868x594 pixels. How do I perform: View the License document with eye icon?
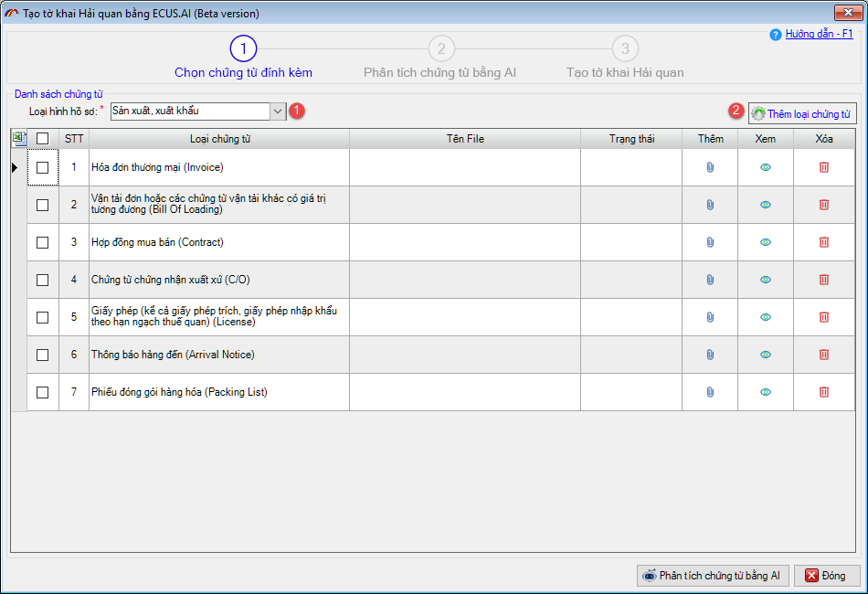766,317
